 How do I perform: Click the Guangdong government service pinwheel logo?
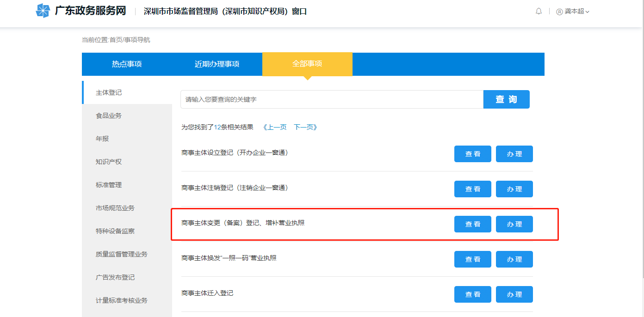(43, 11)
